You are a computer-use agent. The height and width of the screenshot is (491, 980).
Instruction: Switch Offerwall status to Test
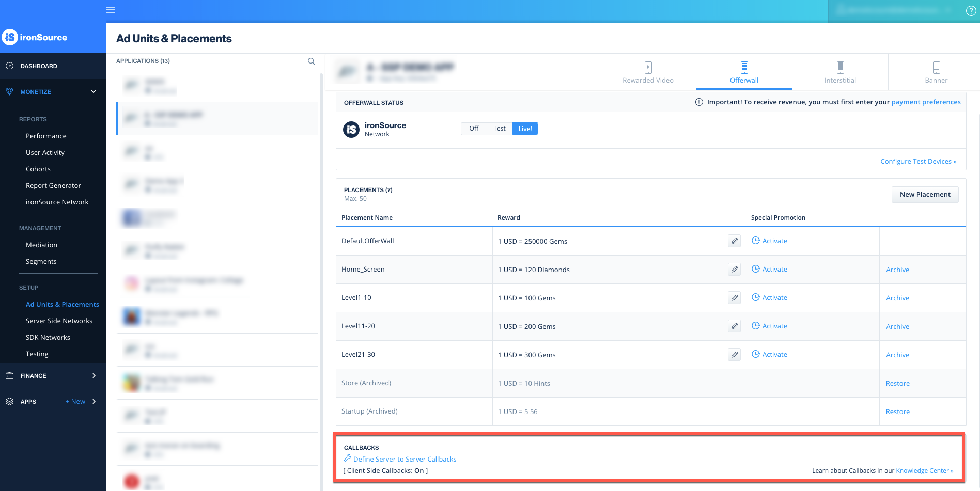click(499, 129)
